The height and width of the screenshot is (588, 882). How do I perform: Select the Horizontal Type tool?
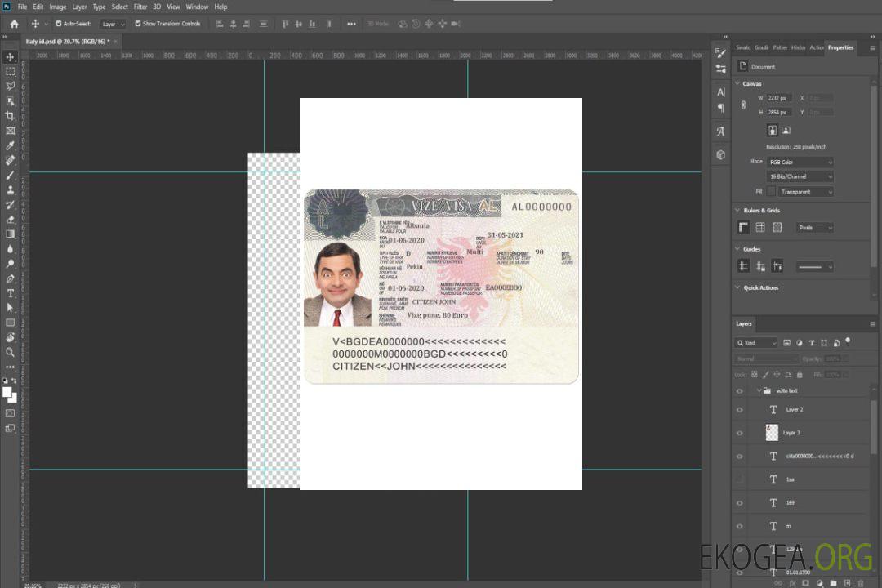(10, 293)
